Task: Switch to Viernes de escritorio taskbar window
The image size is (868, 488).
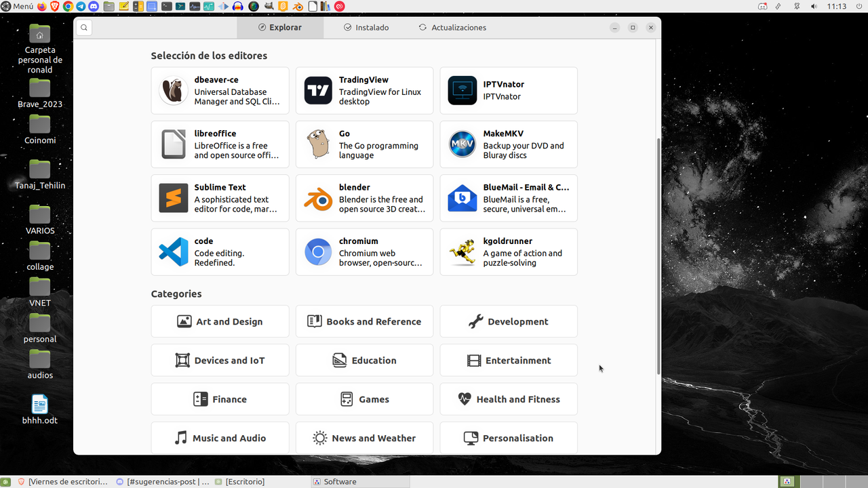Action: pyautogui.click(x=62, y=482)
